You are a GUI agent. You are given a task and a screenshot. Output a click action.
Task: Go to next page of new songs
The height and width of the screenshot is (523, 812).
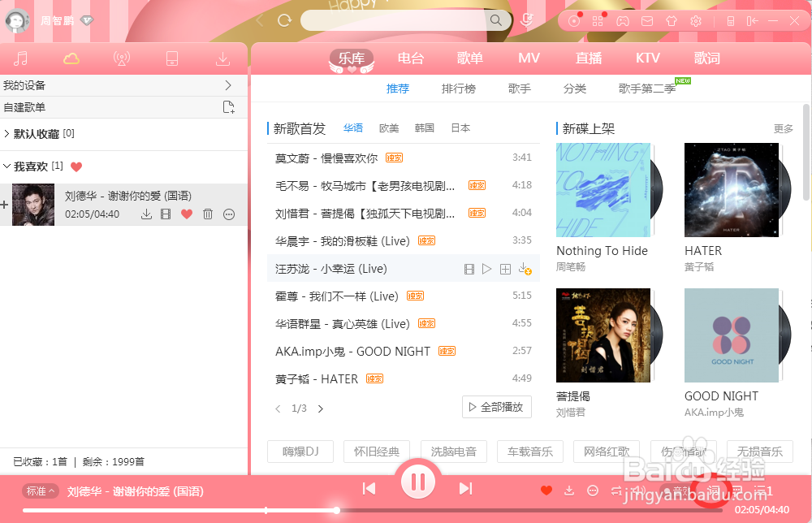click(321, 408)
